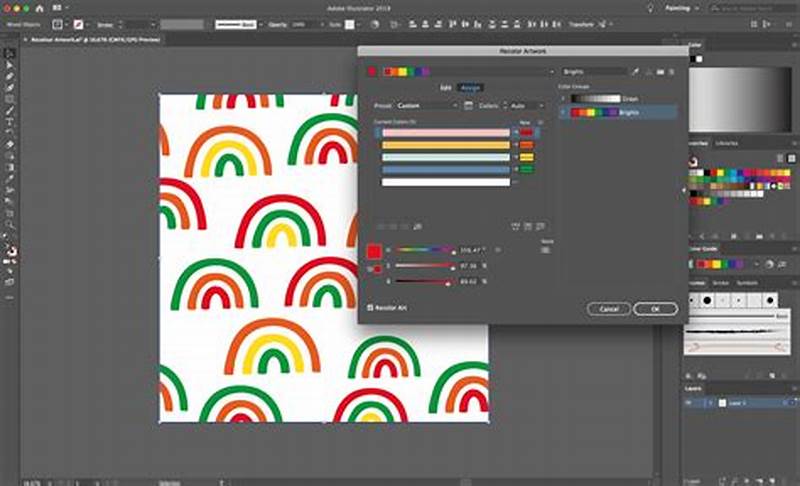This screenshot has height=486, width=800.
Task: Click the Layer 1 row in the Layers panel
Action: [741, 403]
